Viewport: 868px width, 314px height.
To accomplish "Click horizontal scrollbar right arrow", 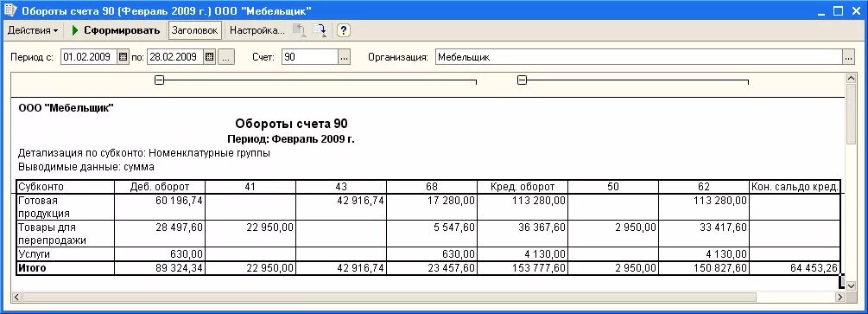I will click(839, 298).
